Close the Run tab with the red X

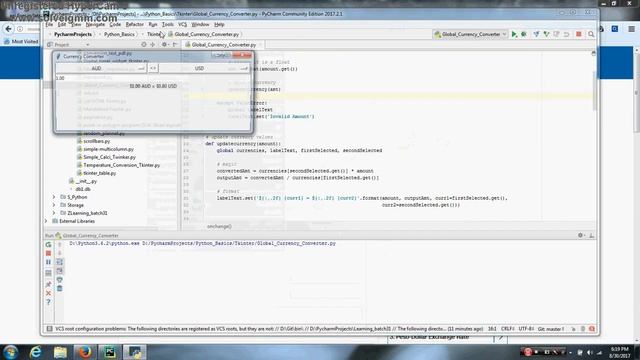tap(48, 293)
